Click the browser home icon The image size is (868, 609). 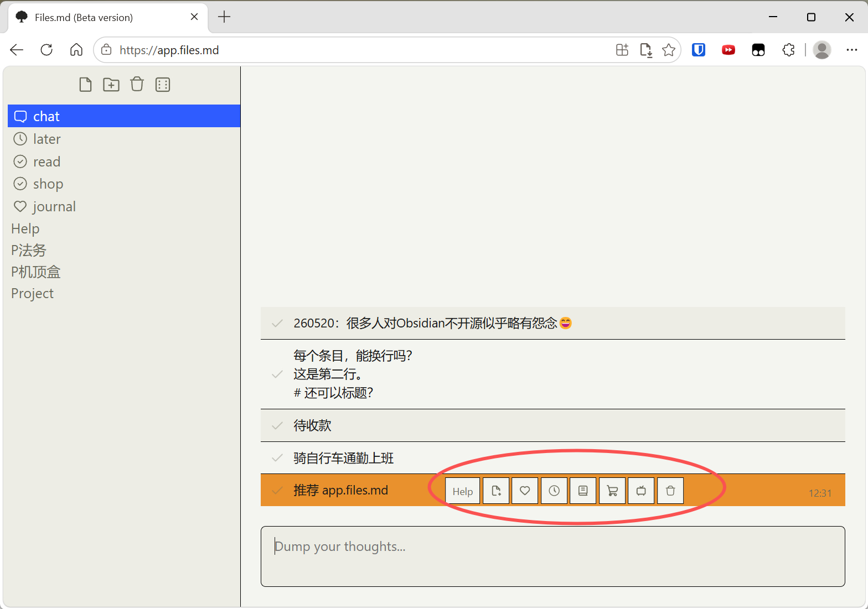(x=76, y=50)
